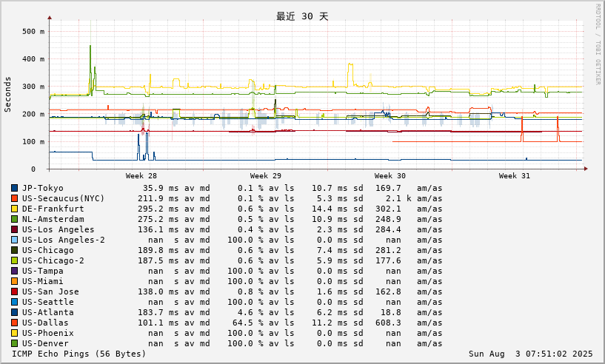Viewport: 605px width, 364px height.
Task: Click the Week 28 axis label
Action: pos(141,176)
